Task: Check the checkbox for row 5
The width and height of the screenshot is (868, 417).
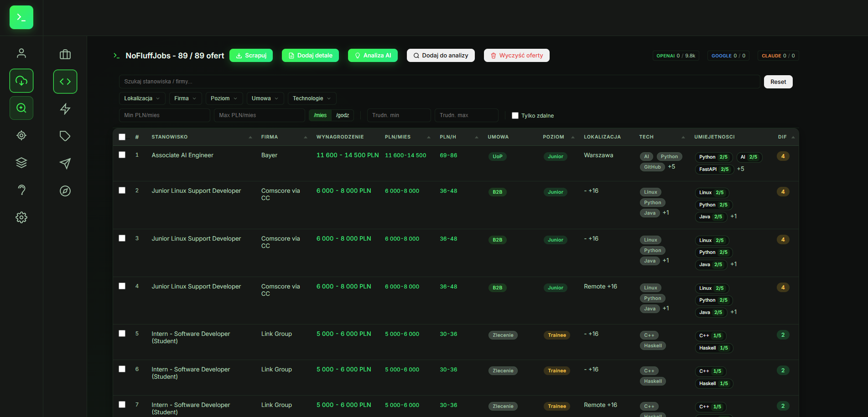Action: [122, 334]
